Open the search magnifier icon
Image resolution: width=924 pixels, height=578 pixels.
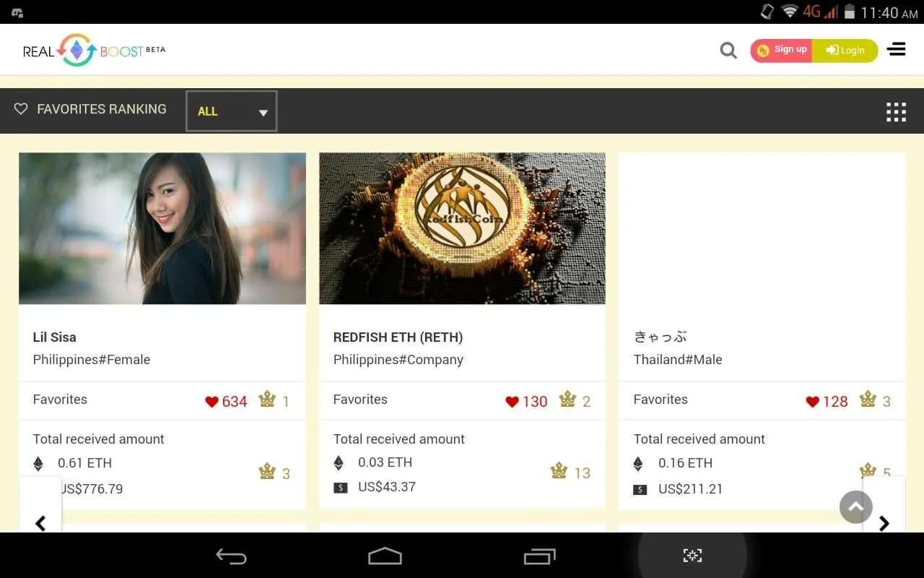click(x=728, y=51)
